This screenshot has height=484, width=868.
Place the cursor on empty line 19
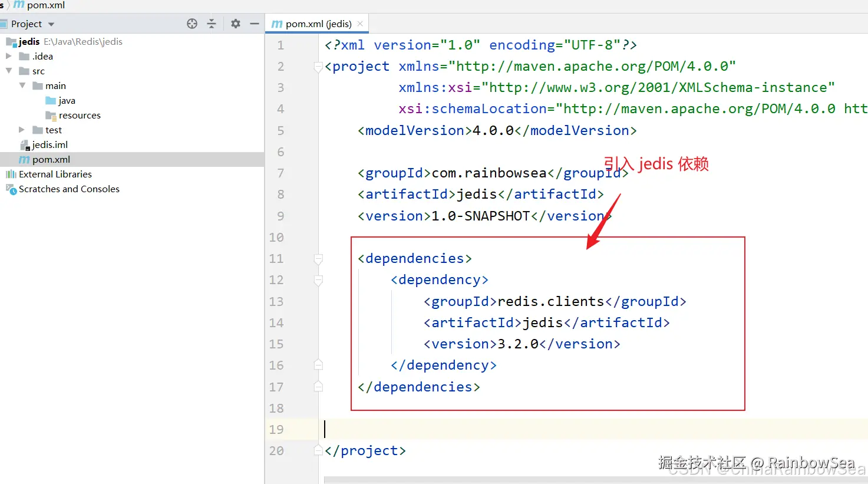(x=593, y=429)
